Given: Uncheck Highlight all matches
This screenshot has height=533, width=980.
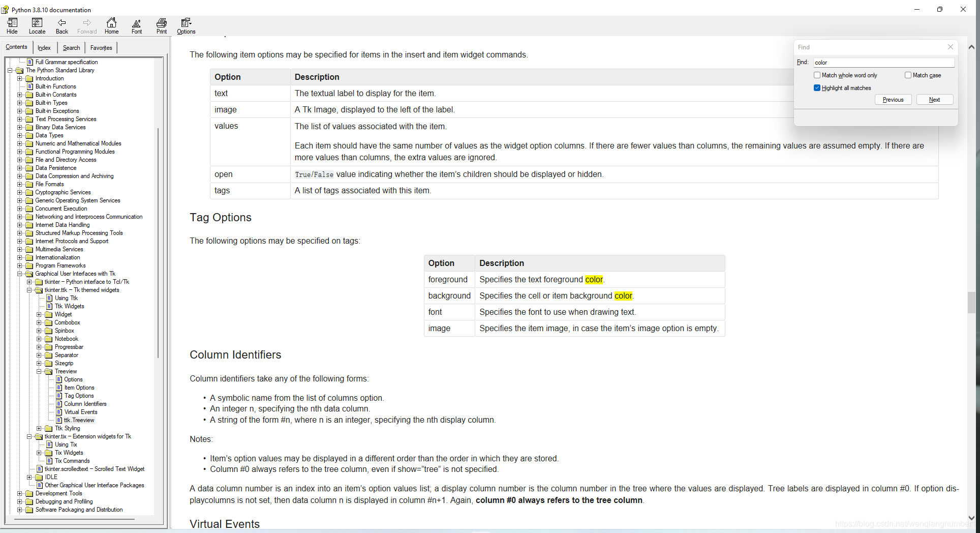Looking at the screenshot, I should (817, 88).
